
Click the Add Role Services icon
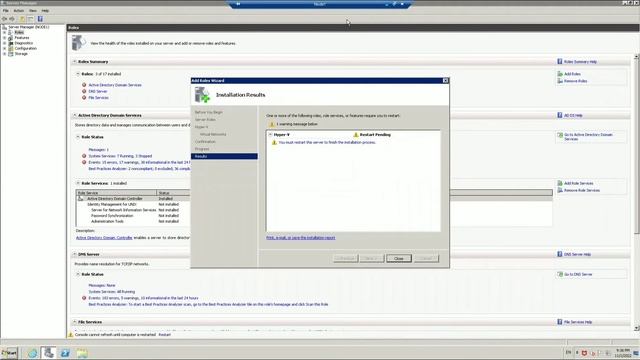click(x=560, y=183)
